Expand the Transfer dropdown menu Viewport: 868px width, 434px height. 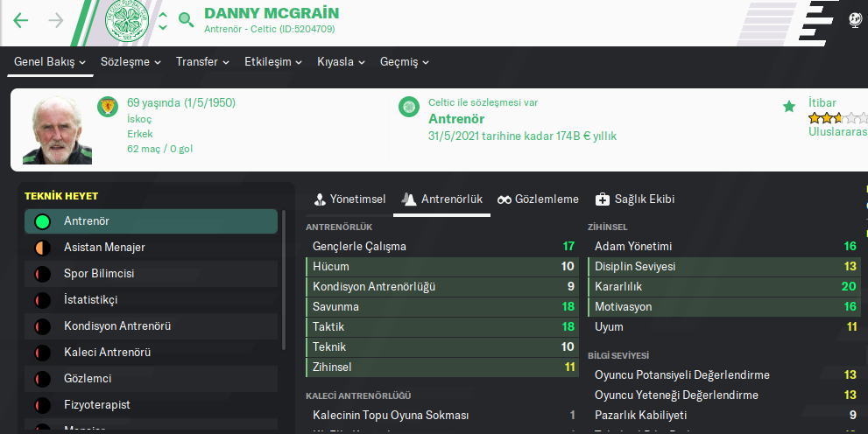pyautogui.click(x=202, y=62)
